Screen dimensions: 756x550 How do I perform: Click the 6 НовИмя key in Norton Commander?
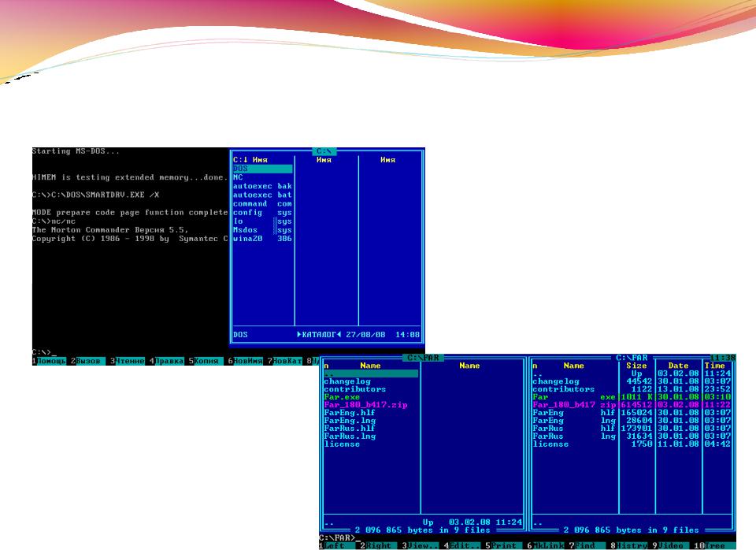click(246, 361)
